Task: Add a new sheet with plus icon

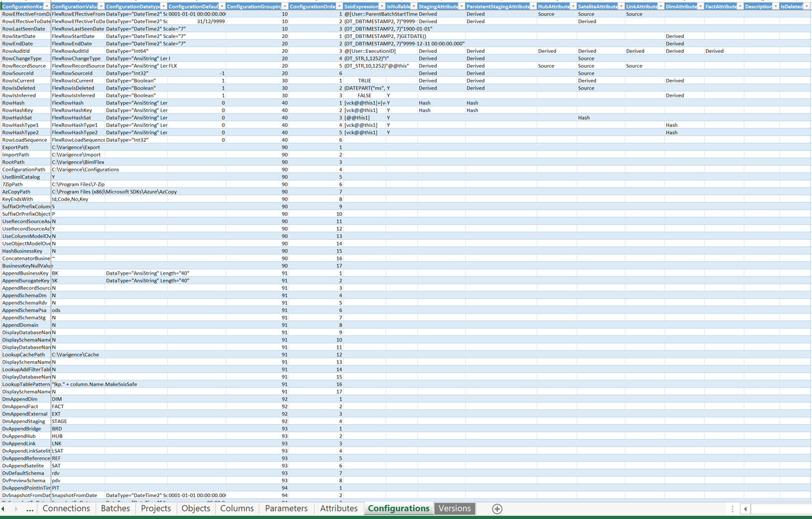Action: [497, 509]
